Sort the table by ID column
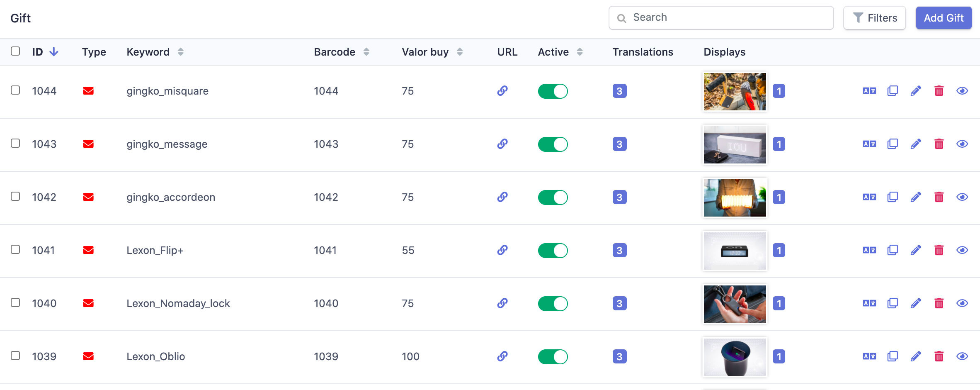 pos(45,52)
